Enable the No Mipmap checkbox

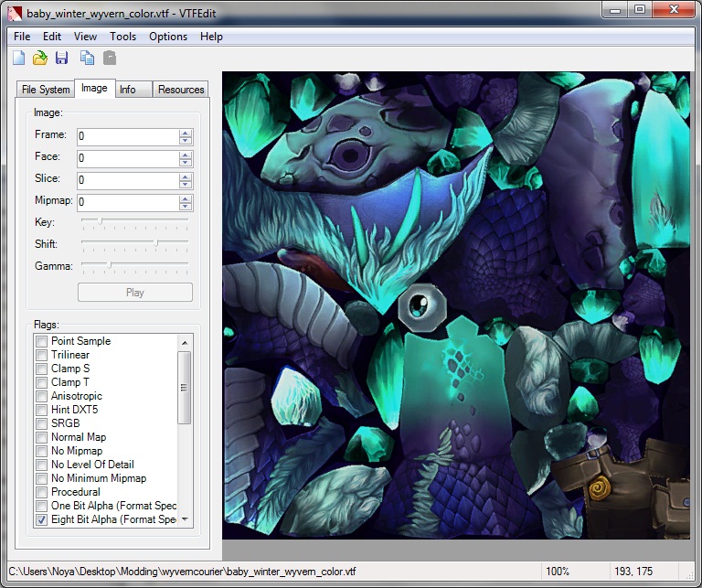pyautogui.click(x=41, y=451)
